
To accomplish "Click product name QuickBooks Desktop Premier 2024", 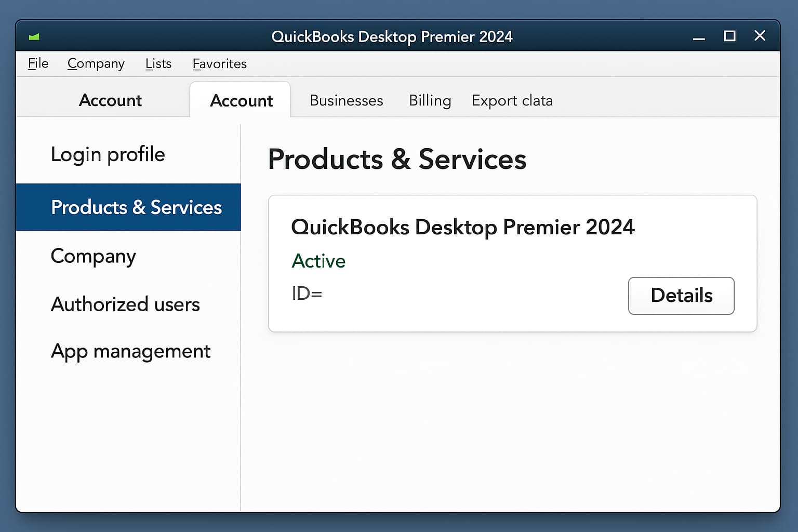I will tap(463, 227).
